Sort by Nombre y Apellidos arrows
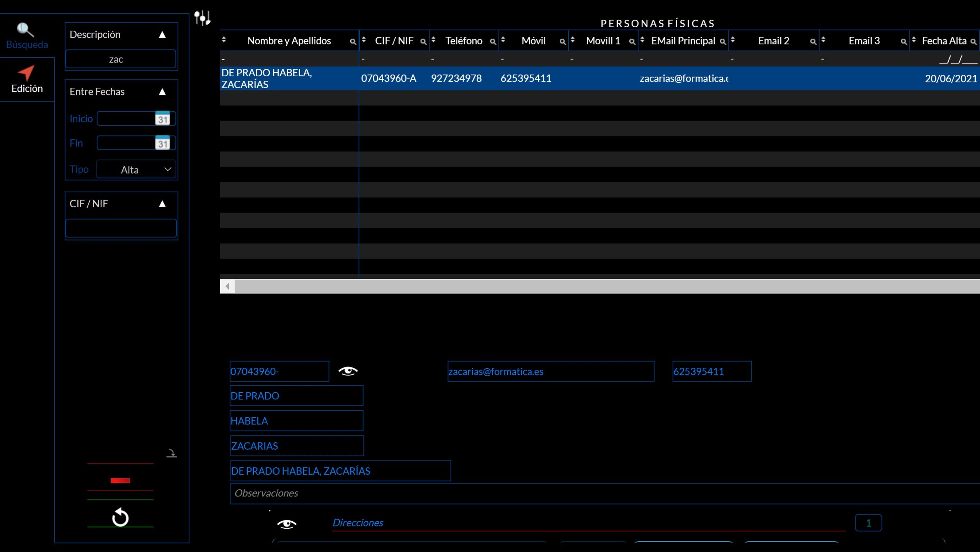The image size is (980, 552). [x=224, y=39]
